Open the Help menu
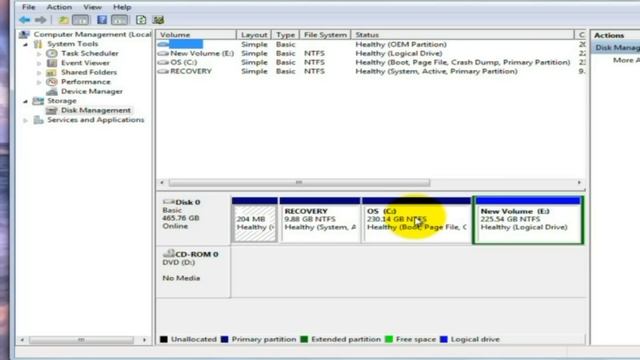The image size is (640, 360). coord(122,7)
